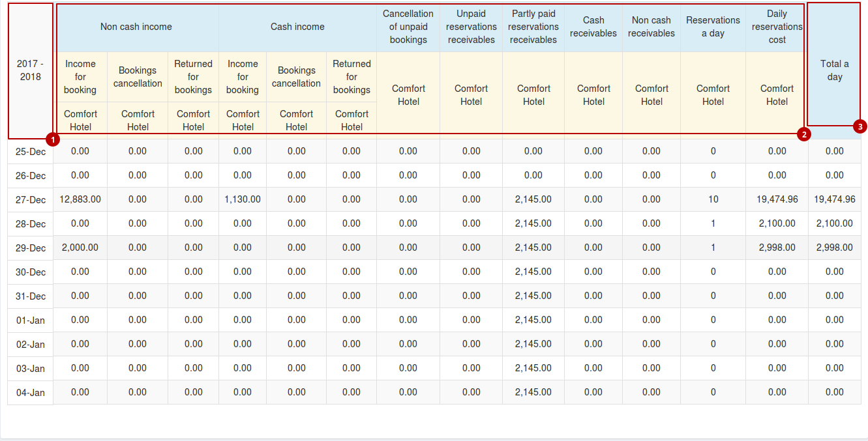The height and width of the screenshot is (441, 868).
Task: Click 19,474.96 in Daily reservations cost column
Action: click(777, 199)
